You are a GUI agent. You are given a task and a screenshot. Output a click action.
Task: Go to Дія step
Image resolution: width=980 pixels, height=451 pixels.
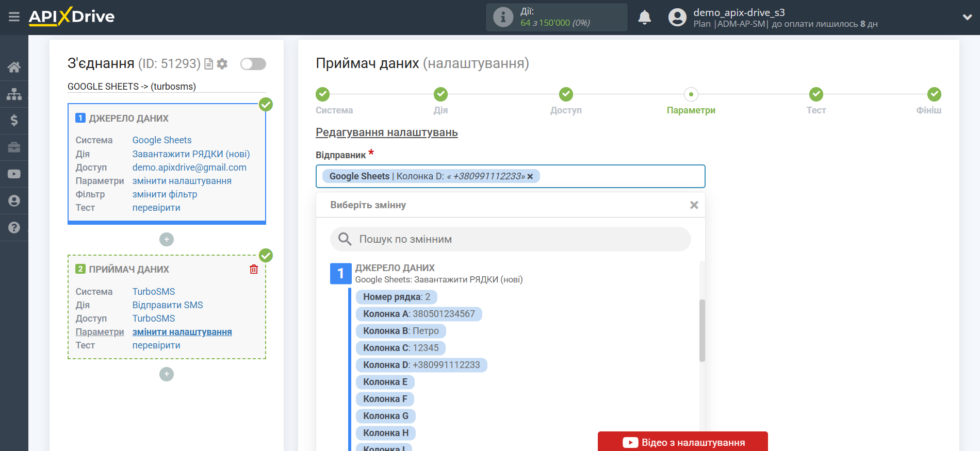point(441,94)
